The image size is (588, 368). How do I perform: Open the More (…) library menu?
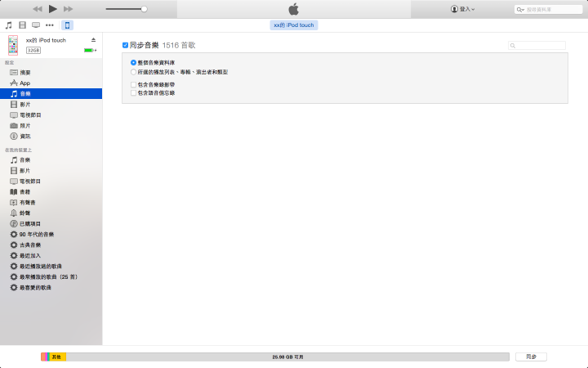coord(50,25)
